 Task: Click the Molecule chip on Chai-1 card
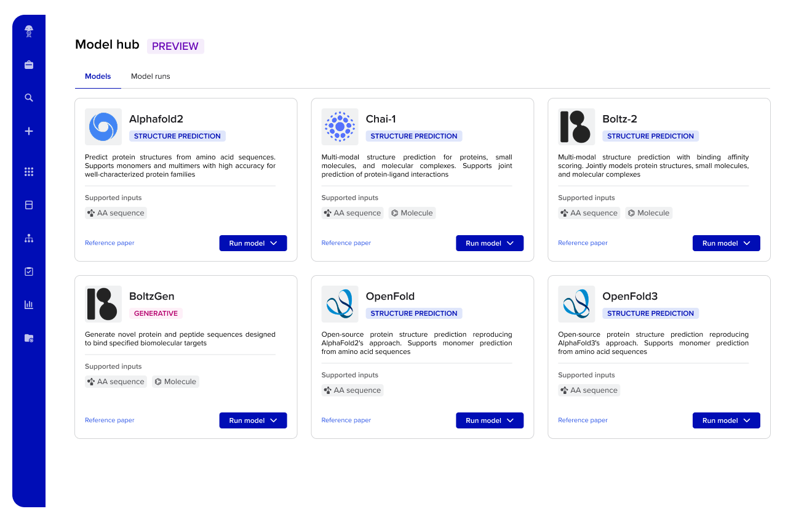click(x=412, y=213)
